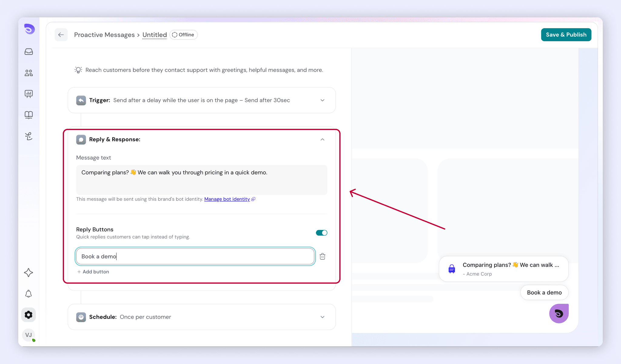Click the Reply & Response chat icon
The image size is (621, 364).
tap(81, 139)
